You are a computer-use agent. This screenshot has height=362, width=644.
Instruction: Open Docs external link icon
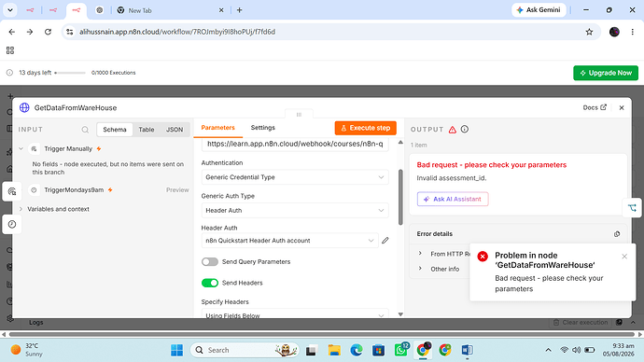(603, 107)
